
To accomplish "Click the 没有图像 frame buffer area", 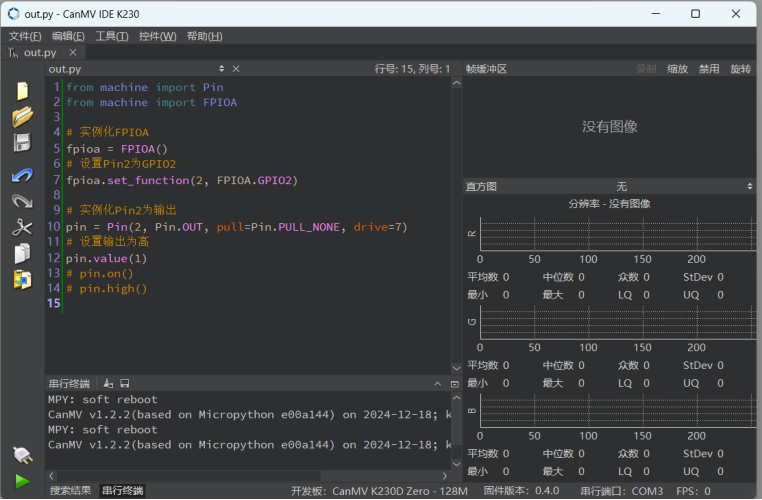I will coord(609,127).
